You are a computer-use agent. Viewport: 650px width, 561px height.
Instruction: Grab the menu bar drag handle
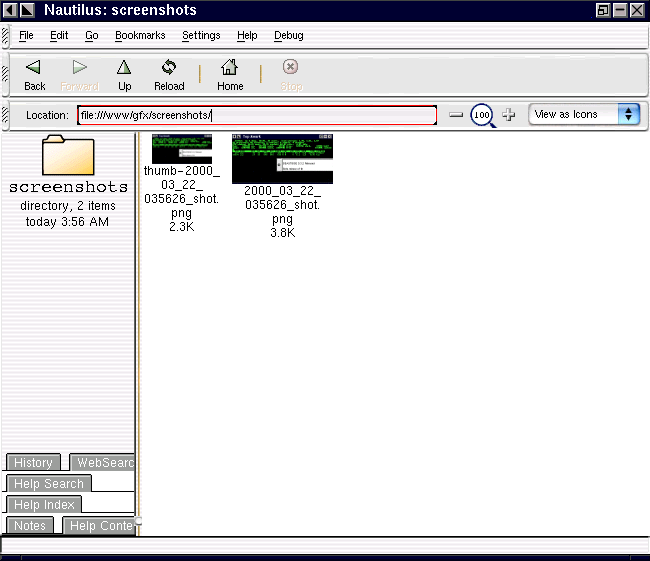click(5, 36)
